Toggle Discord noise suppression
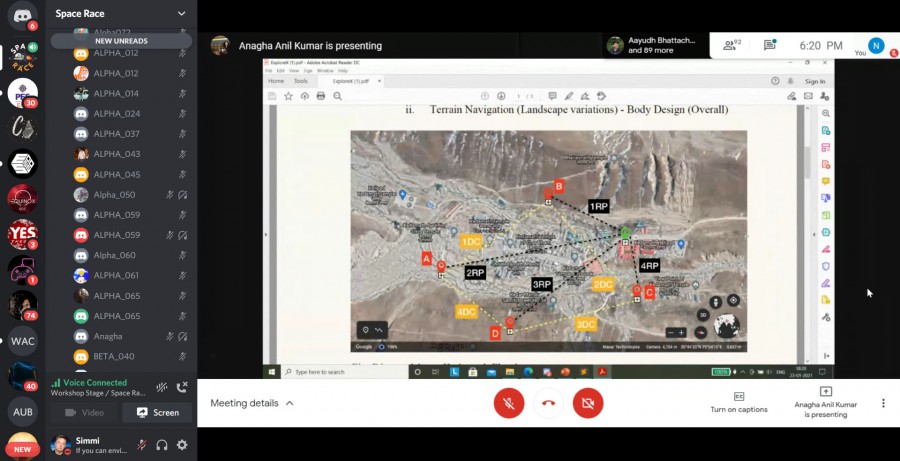 tap(162, 387)
